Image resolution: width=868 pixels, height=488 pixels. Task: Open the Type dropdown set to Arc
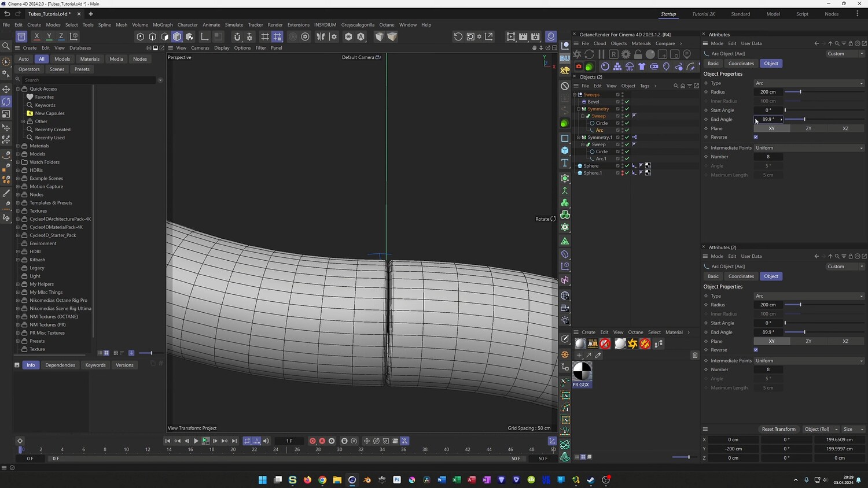tap(808, 83)
